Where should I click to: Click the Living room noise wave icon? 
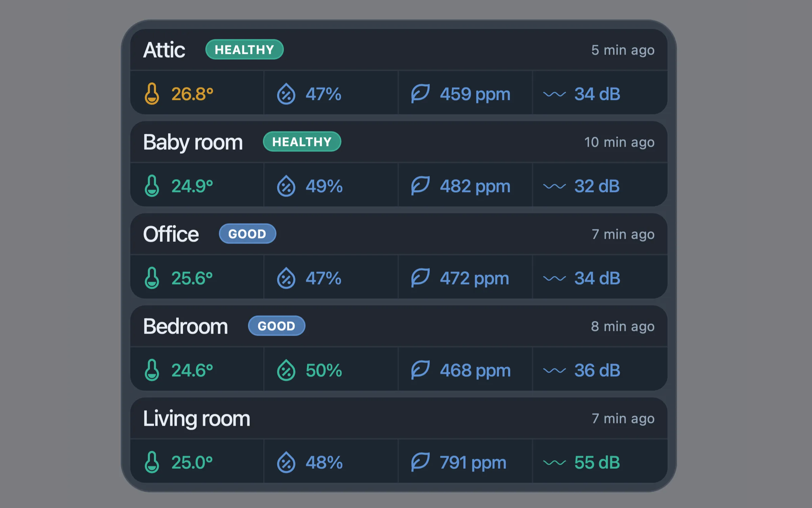[x=554, y=463]
